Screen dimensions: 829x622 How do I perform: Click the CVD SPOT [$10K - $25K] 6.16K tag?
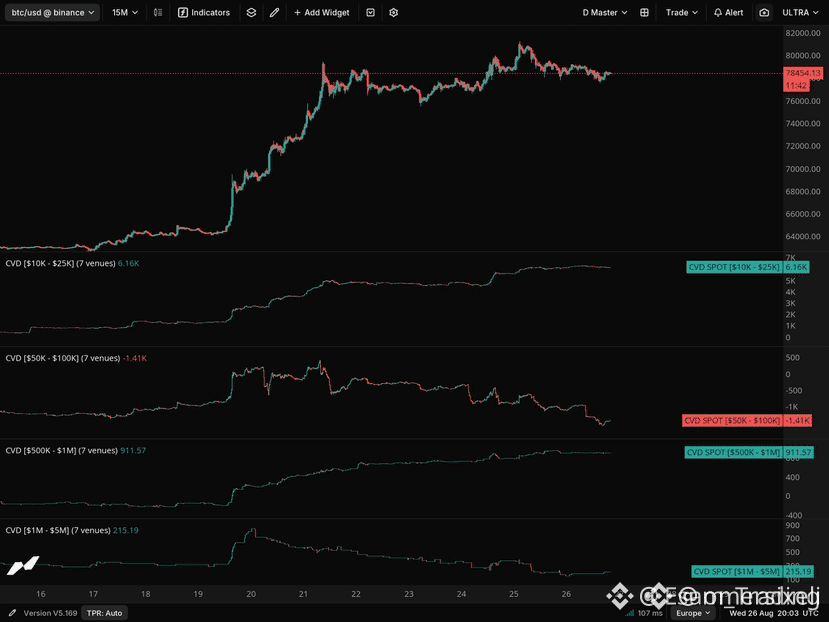748,267
